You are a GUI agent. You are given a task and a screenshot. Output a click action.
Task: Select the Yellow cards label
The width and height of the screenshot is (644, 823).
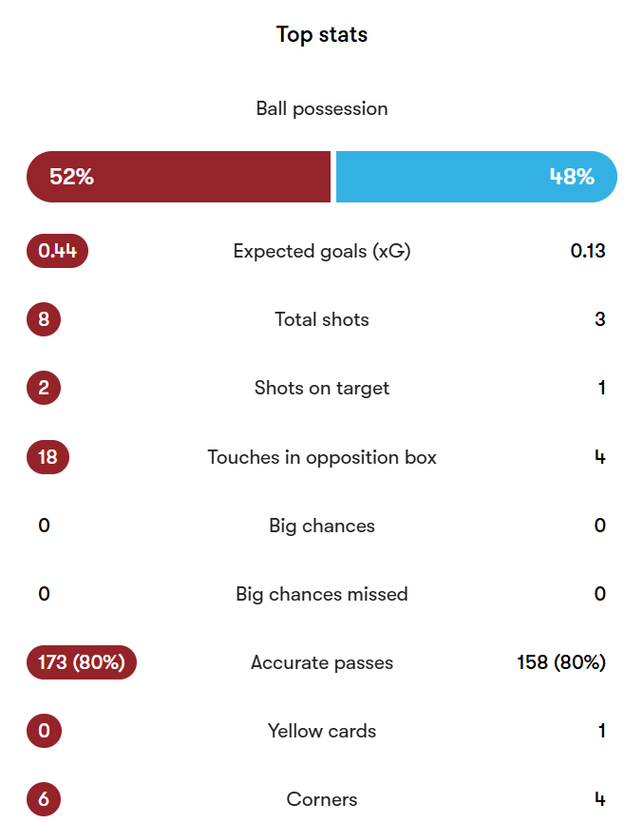point(322,731)
